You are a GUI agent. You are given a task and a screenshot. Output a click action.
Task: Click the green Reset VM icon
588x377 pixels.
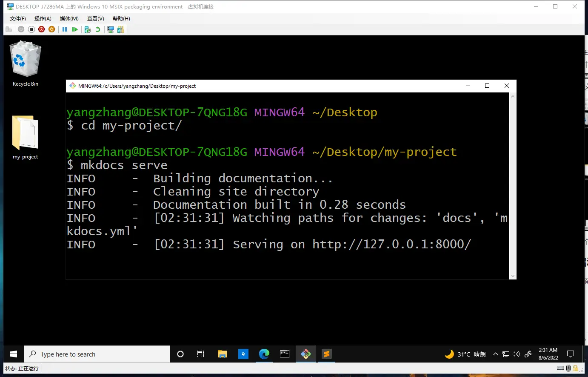(75, 29)
